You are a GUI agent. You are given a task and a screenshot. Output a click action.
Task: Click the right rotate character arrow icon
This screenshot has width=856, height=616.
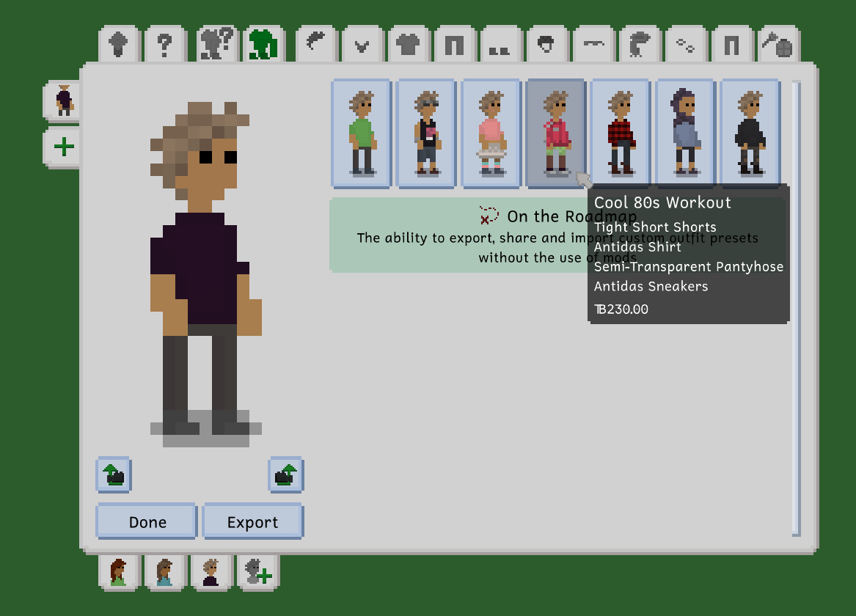pos(286,475)
